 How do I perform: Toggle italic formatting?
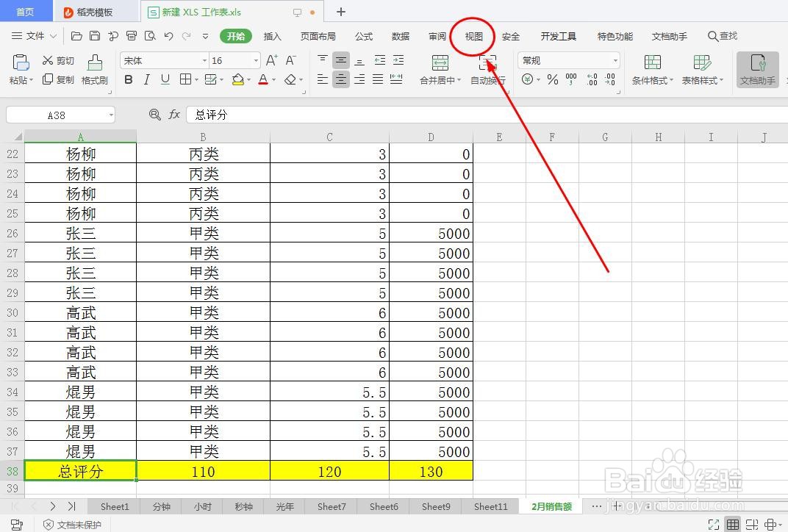147,79
